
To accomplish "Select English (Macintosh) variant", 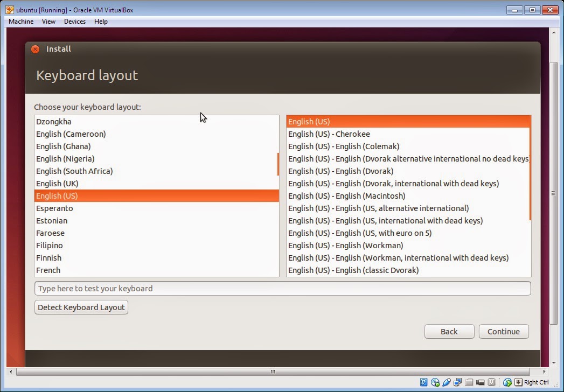I will [x=408, y=196].
